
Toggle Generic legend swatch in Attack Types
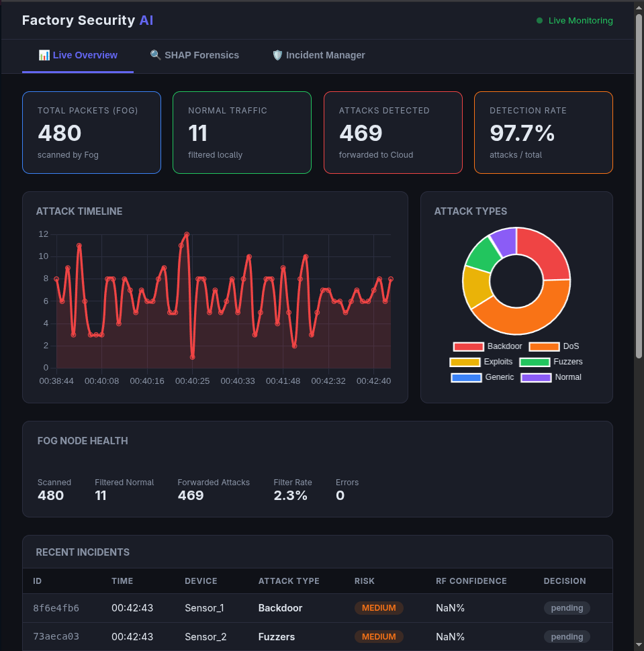[466, 377]
